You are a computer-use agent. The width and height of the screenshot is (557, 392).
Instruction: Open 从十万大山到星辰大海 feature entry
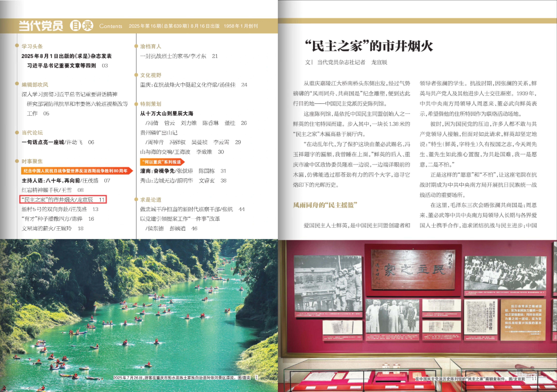click(166, 113)
